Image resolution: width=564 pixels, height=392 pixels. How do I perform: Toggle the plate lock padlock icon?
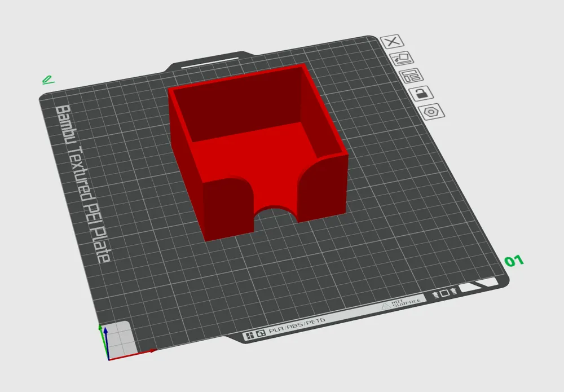point(421,94)
